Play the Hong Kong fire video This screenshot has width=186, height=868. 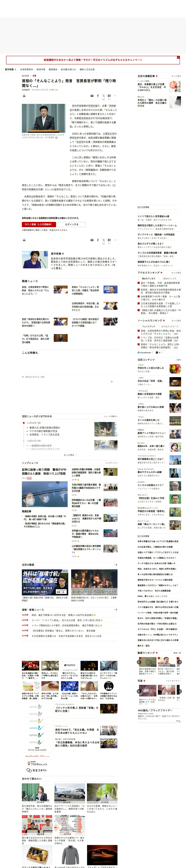pos(94,582)
